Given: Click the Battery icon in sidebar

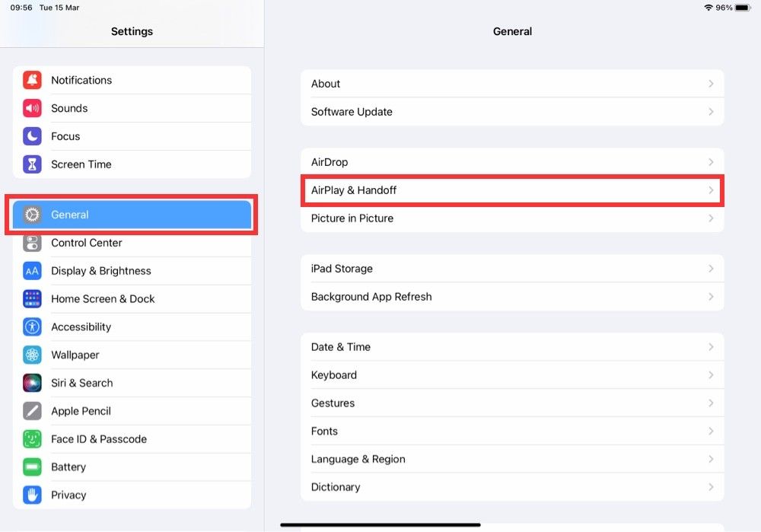Looking at the screenshot, I should pyautogui.click(x=32, y=467).
